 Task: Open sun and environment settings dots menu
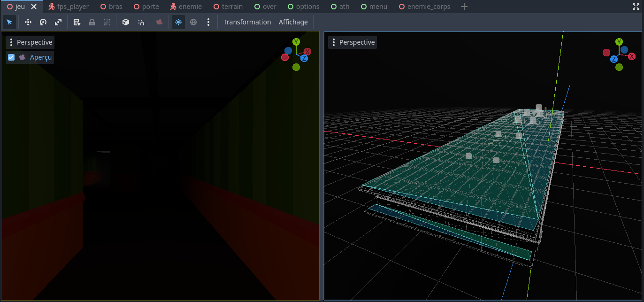point(208,22)
